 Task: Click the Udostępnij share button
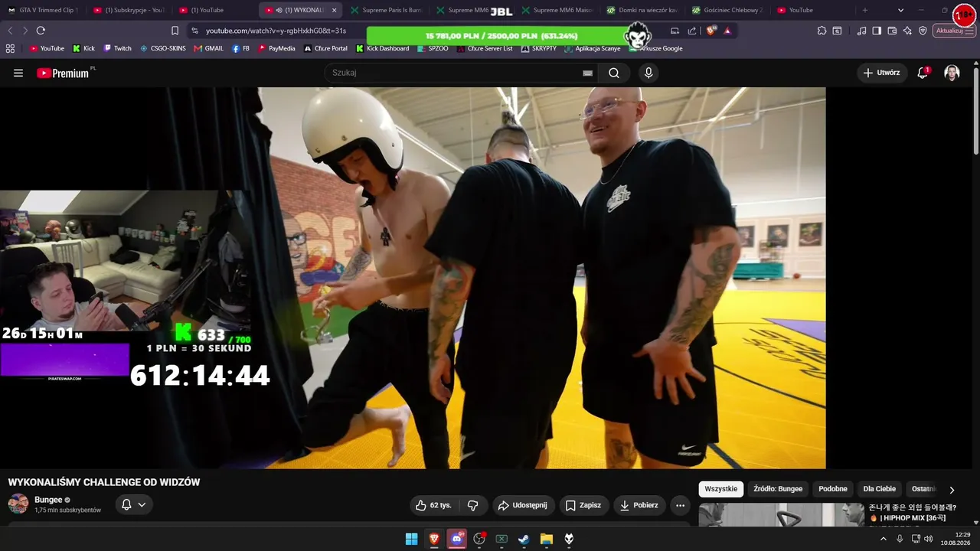click(523, 505)
